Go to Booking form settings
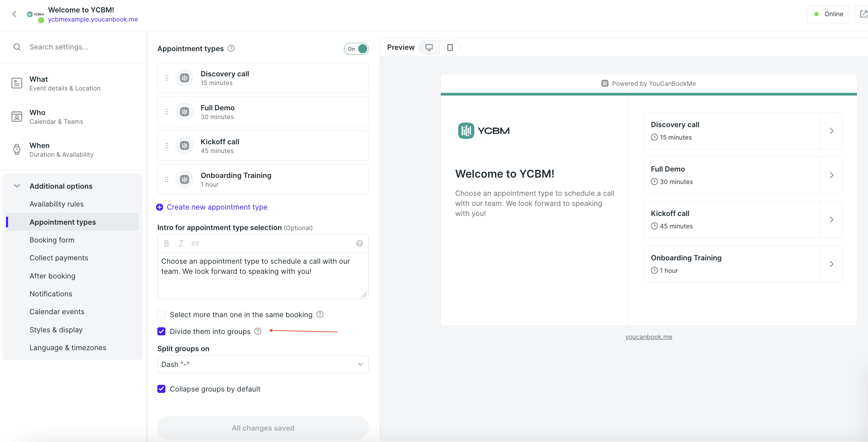This screenshot has height=442, width=868. 52,240
